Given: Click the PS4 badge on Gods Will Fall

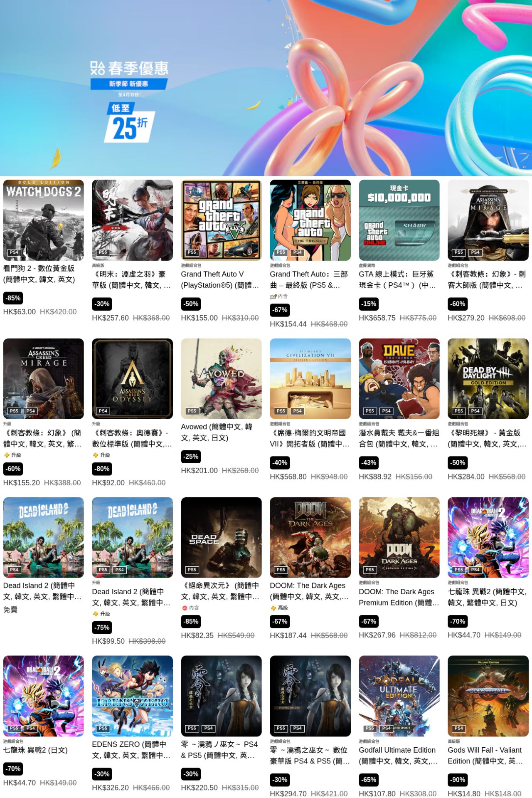Looking at the screenshot, I should pos(459,728).
